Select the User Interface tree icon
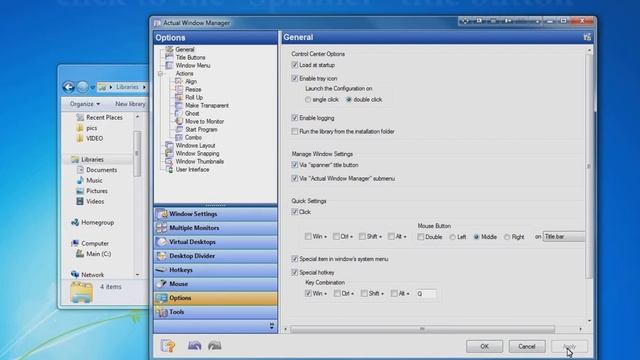 pyautogui.click(x=169, y=169)
